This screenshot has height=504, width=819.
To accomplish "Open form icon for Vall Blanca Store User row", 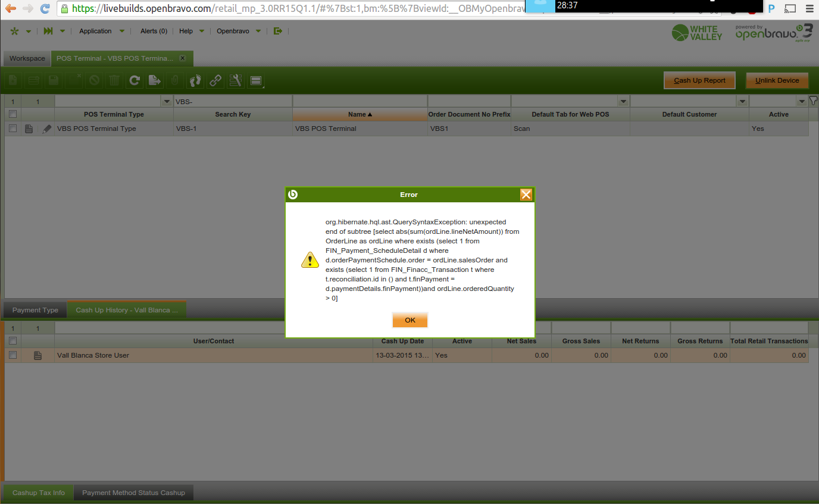I will (37, 355).
